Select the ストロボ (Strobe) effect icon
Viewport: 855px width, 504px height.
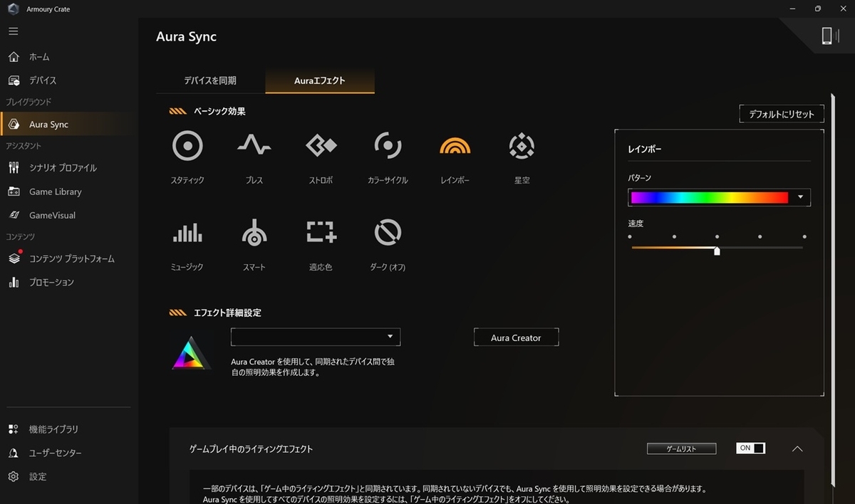pyautogui.click(x=321, y=146)
